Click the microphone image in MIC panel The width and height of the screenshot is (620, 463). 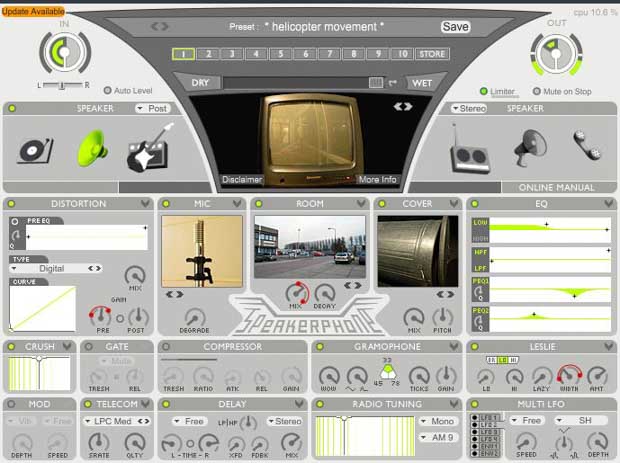(202, 251)
